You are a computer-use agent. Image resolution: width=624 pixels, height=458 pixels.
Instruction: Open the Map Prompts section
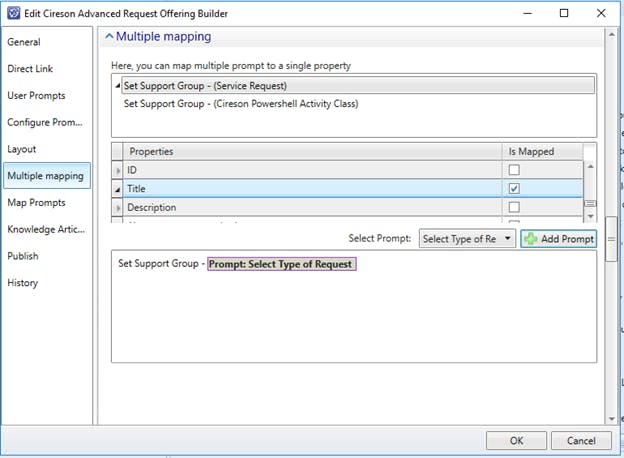point(36,202)
